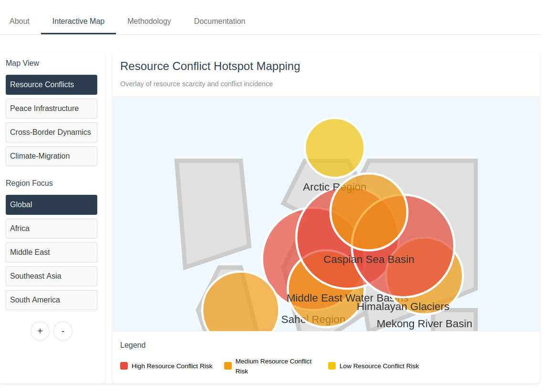Image resolution: width=547 pixels, height=392 pixels.
Task: Set region focus to Middle East
Action: pos(52,252)
